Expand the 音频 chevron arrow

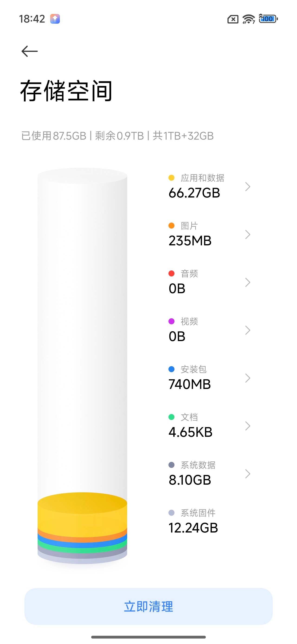click(x=248, y=282)
